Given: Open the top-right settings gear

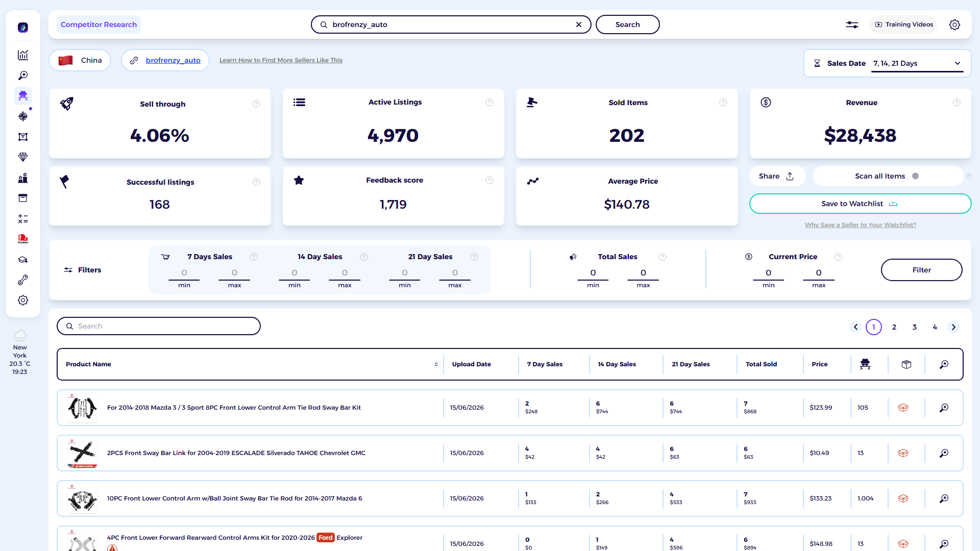Looking at the screenshot, I should point(954,24).
